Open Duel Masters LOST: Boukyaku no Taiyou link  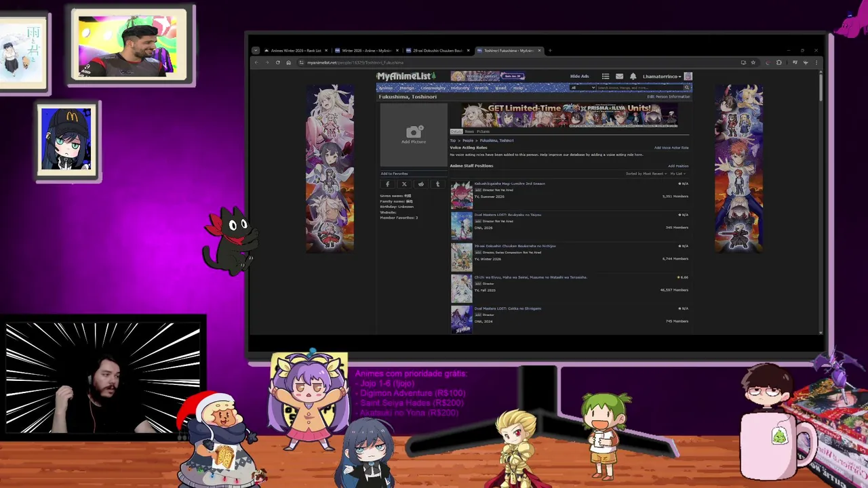(x=508, y=215)
